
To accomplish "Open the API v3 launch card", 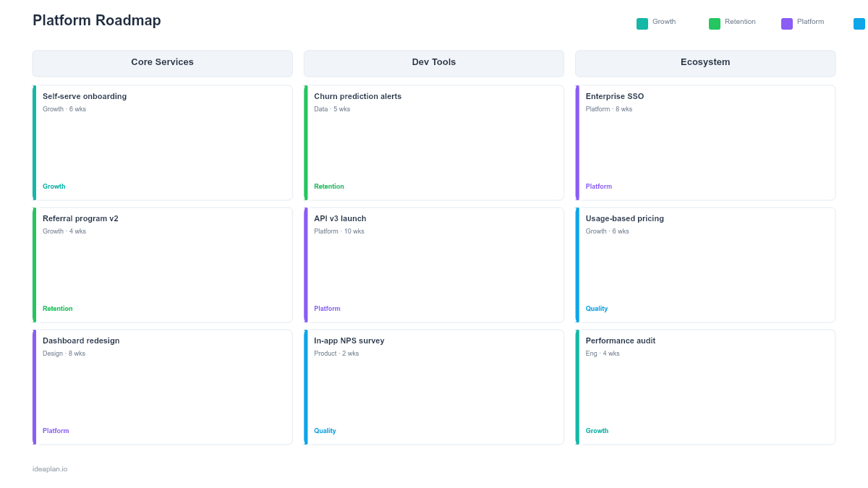I will (434, 264).
